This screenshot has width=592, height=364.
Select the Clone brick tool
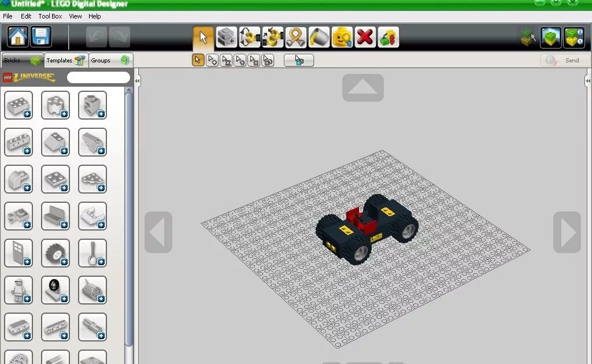[227, 38]
